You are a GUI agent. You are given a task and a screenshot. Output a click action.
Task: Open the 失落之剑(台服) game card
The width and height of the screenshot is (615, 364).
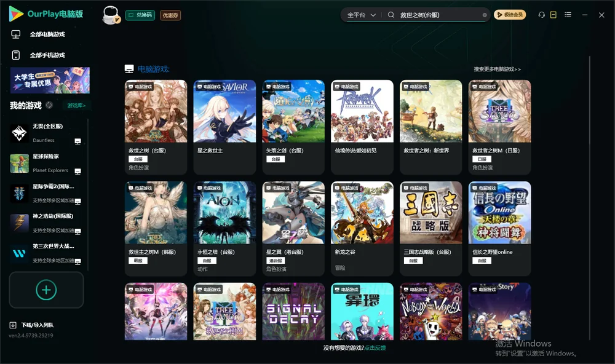pos(293,127)
